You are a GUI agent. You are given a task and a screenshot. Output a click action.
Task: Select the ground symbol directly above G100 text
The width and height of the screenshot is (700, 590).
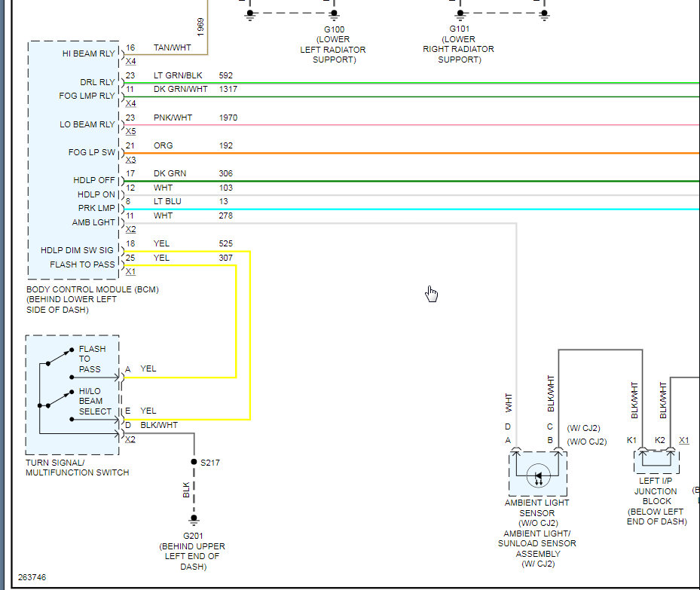(334, 16)
